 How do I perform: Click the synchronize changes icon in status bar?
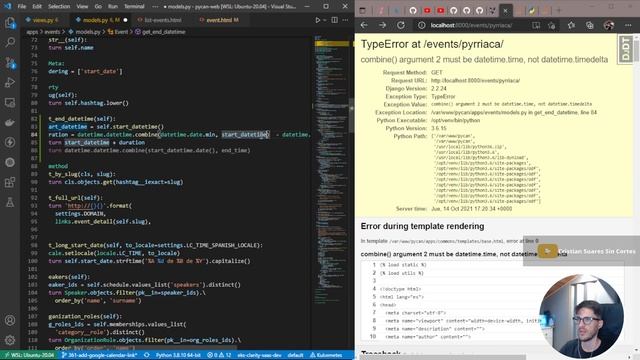point(147,356)
